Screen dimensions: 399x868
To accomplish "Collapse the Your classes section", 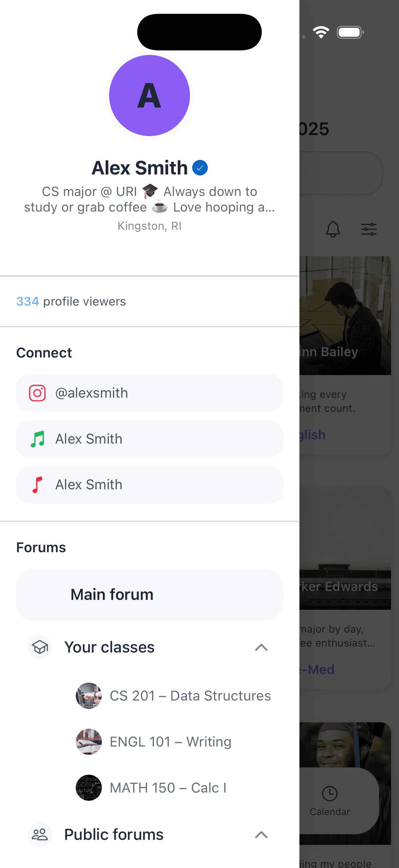I will 261,647.
